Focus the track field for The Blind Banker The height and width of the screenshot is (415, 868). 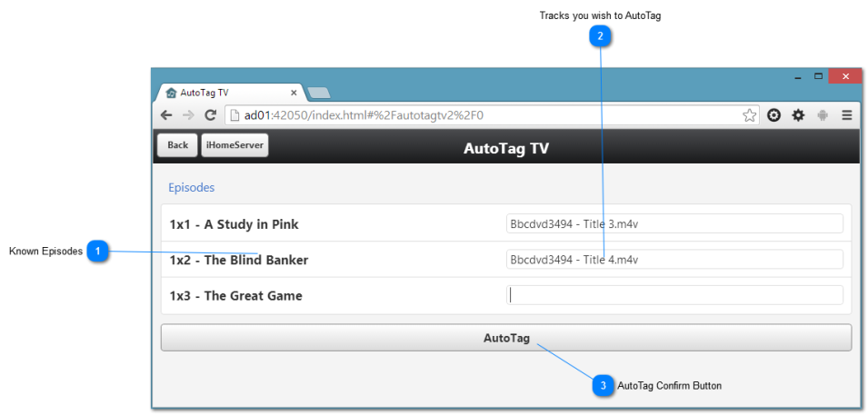pos(674,260)
